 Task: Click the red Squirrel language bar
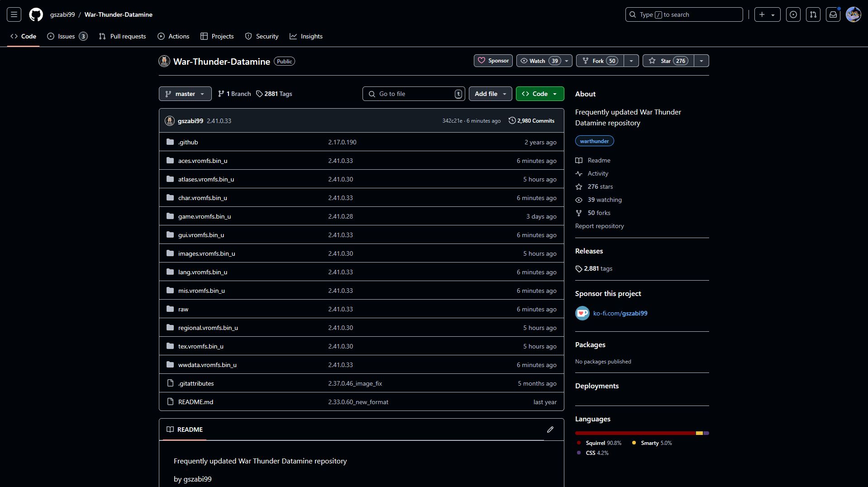[x=634, y=433]
